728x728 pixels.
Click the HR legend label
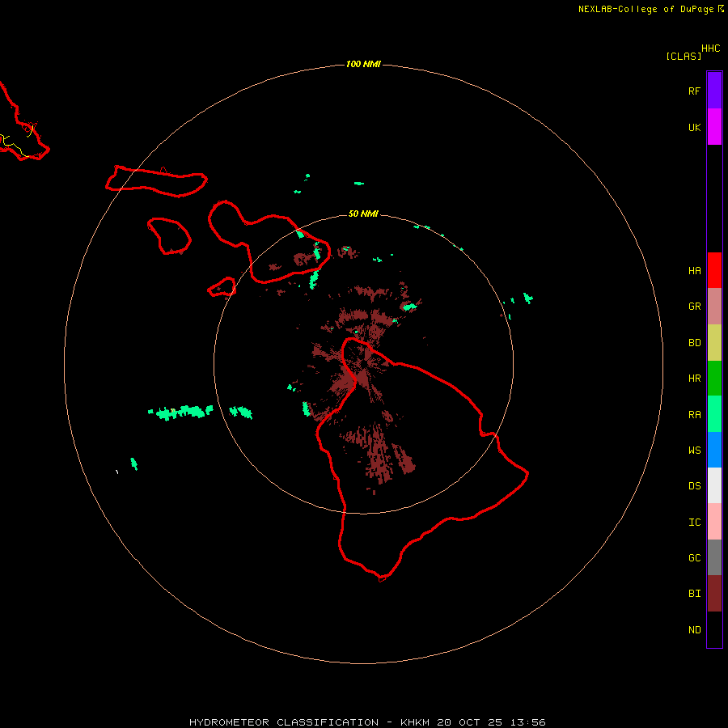click(x=694, y=379)
